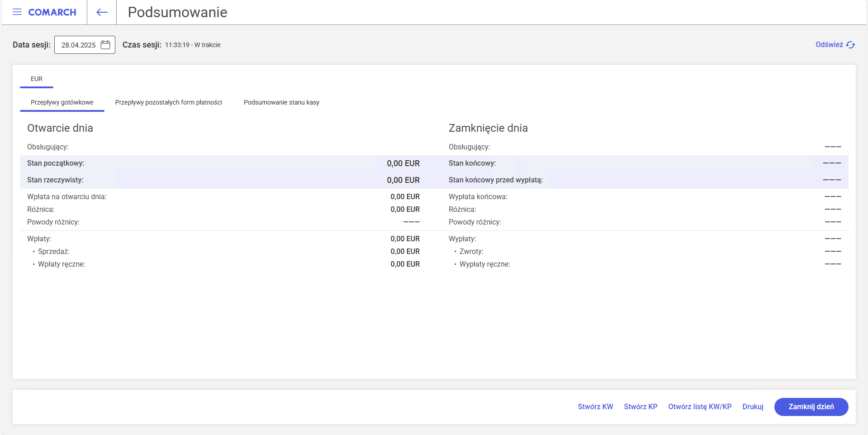This screenshot has width=868, height=435.
Task: Click the Stan rzeczywisty 0,00 EUR value
Action: coord(403,180)
